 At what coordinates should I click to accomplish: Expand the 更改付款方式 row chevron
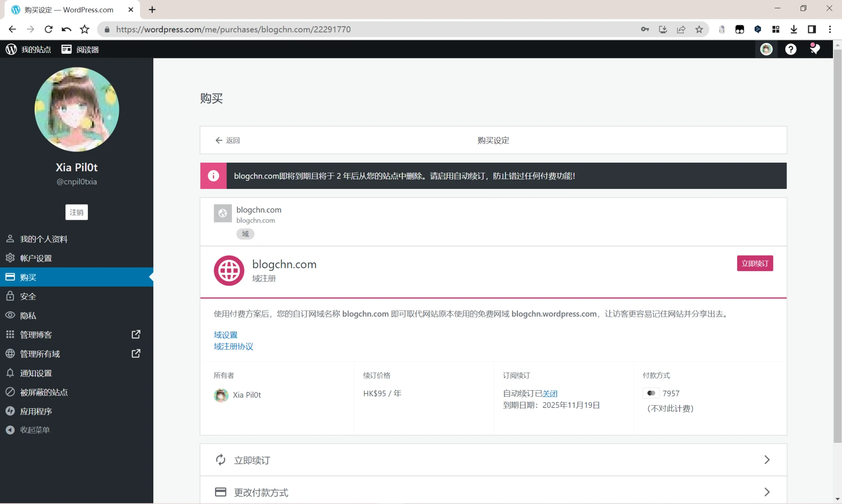pos(767,492)
